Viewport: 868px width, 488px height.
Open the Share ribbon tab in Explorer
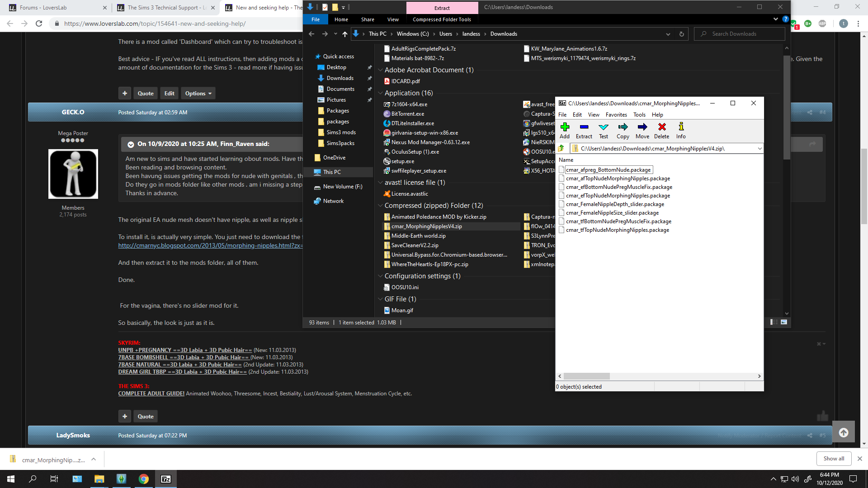[x=368, y=19]
